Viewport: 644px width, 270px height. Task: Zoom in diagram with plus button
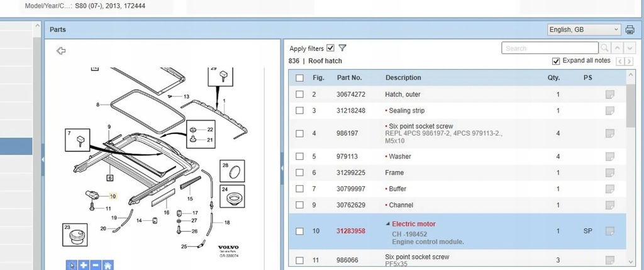coord(84,265)
